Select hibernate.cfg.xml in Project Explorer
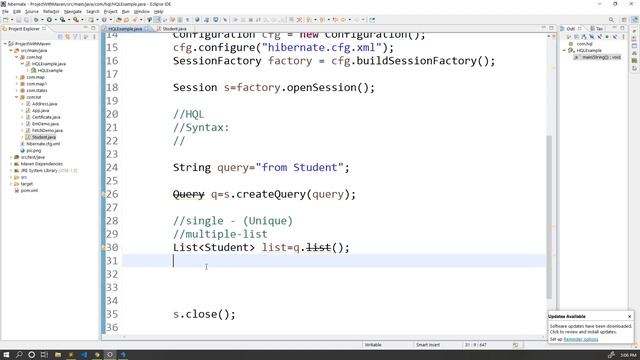The width and height of the screenshot is (640, 360). click(43, 144)
